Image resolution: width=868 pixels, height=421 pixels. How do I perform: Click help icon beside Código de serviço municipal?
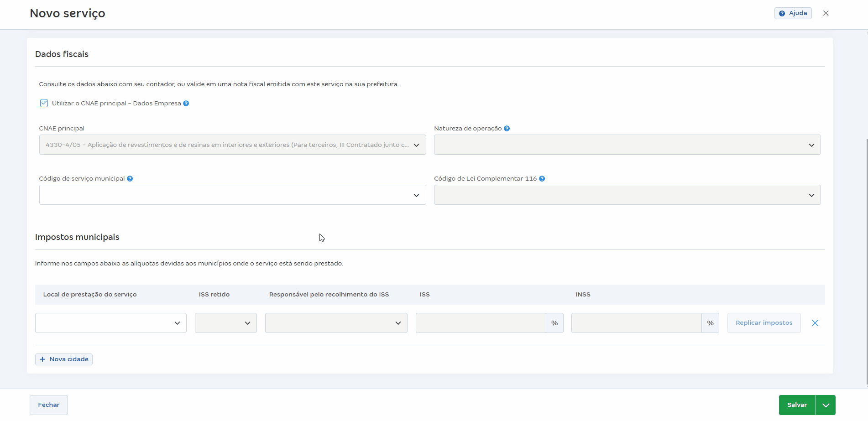130,179
